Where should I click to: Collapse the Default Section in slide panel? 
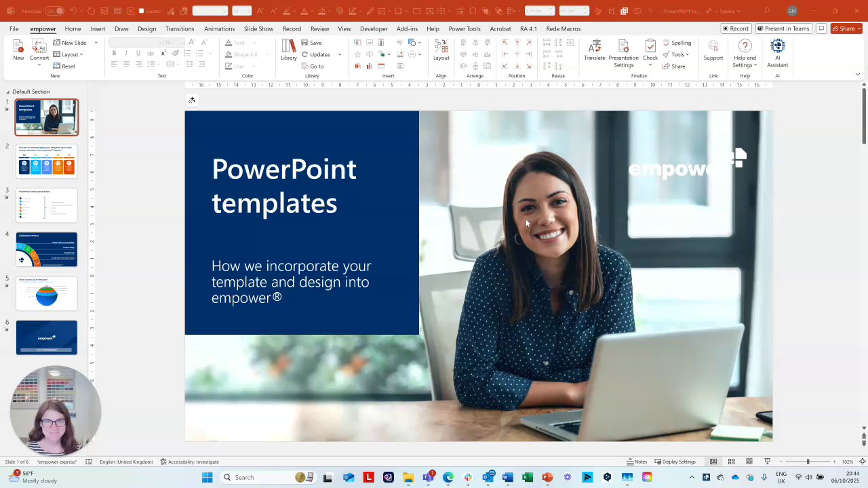tap(7, 91)
